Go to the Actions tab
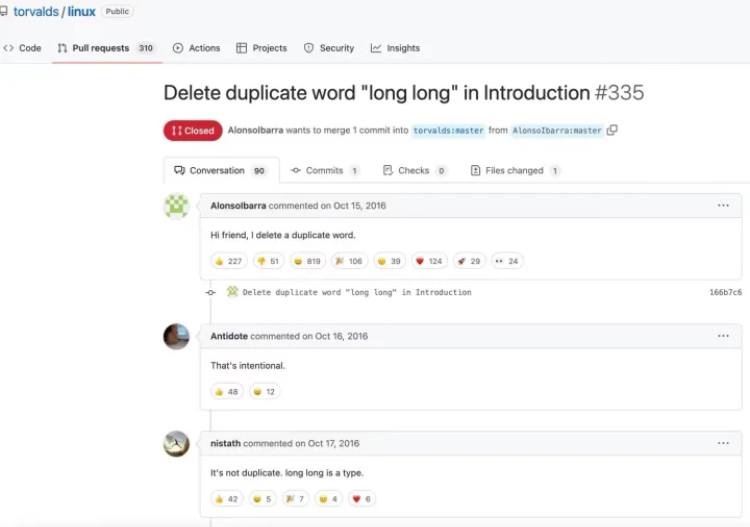 coord(197,48)
